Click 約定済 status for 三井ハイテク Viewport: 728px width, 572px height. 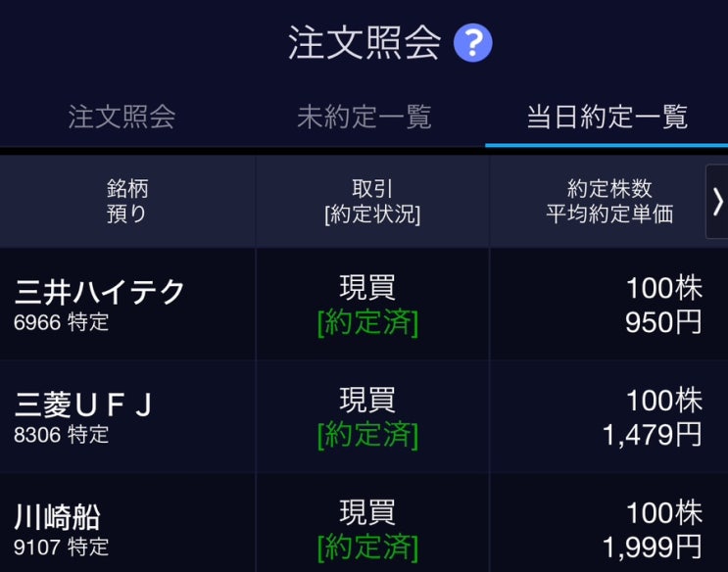tap(367, 323)
